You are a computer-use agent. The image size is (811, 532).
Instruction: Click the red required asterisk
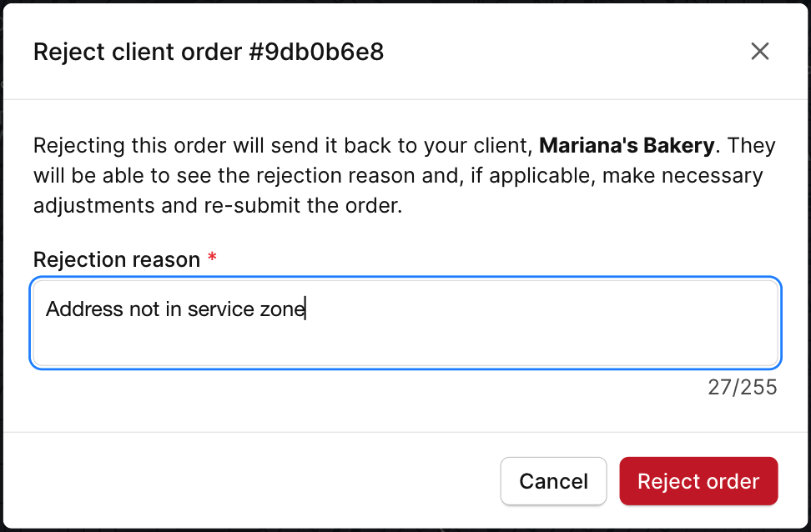coord(212,258)
